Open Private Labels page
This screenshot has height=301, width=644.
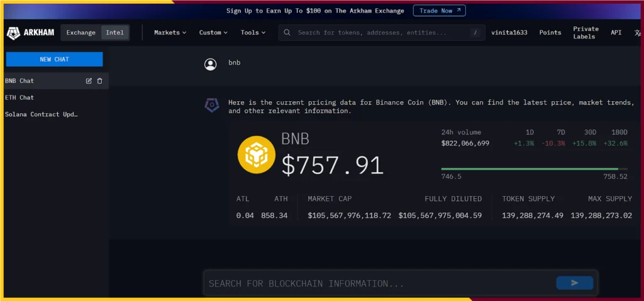(586, 33)
